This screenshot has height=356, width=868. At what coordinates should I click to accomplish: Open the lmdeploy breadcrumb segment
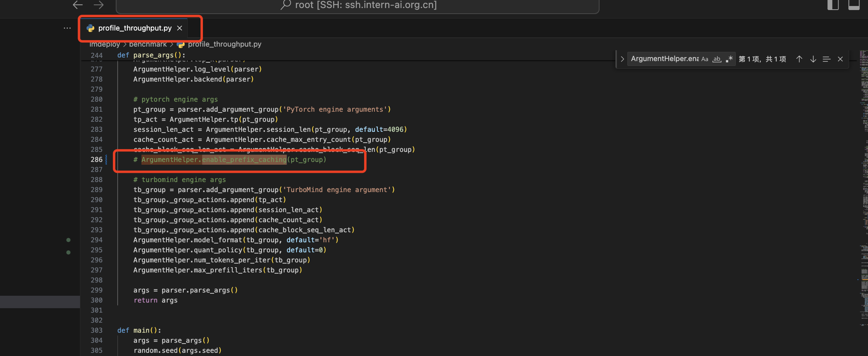click(104, 44)
